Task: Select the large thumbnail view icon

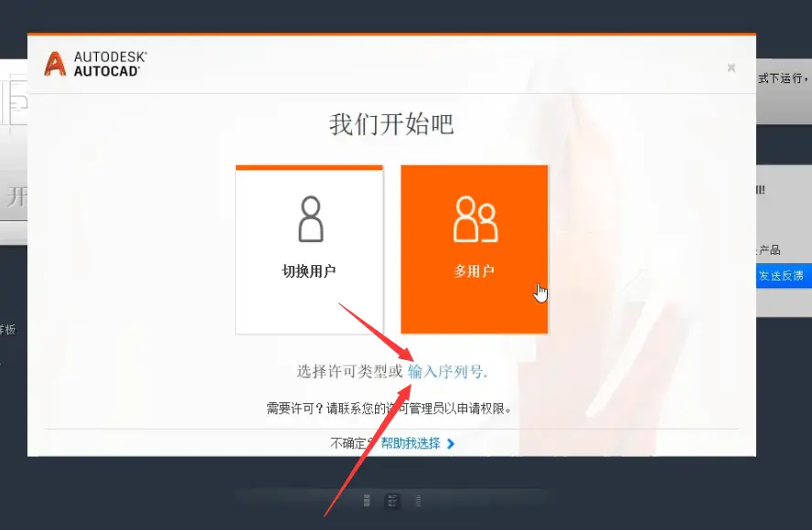Action: (x=367, y=501)
